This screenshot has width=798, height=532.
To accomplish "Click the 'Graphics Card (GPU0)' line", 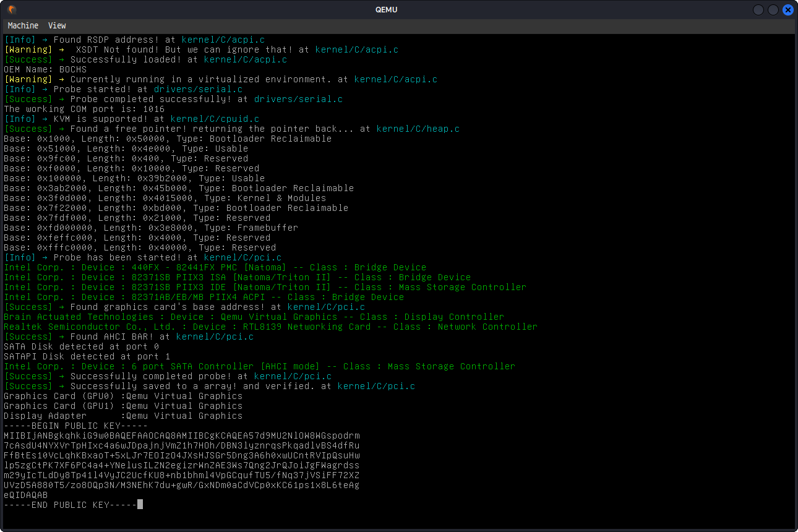I will point(123,396).
